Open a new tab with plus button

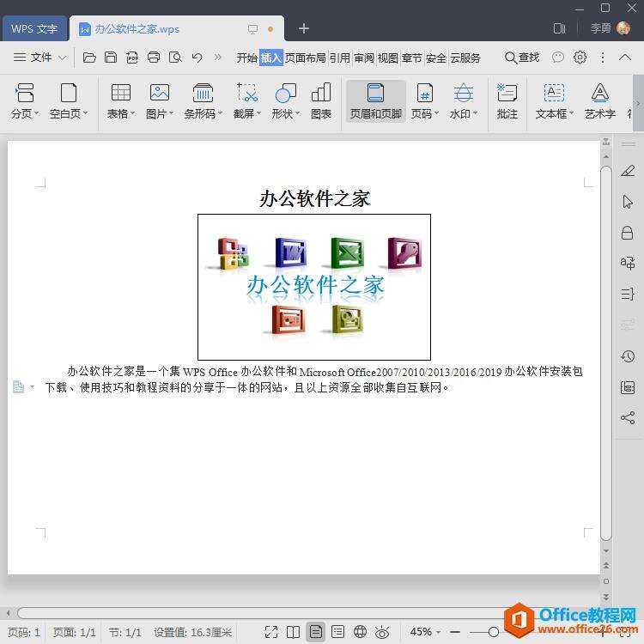(303, 28)
